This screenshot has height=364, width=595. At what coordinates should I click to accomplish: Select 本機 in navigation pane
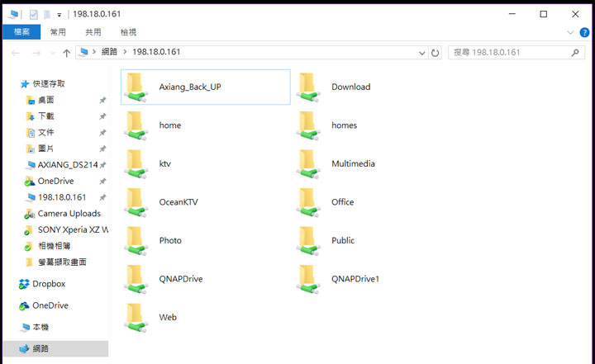point(40,327)
